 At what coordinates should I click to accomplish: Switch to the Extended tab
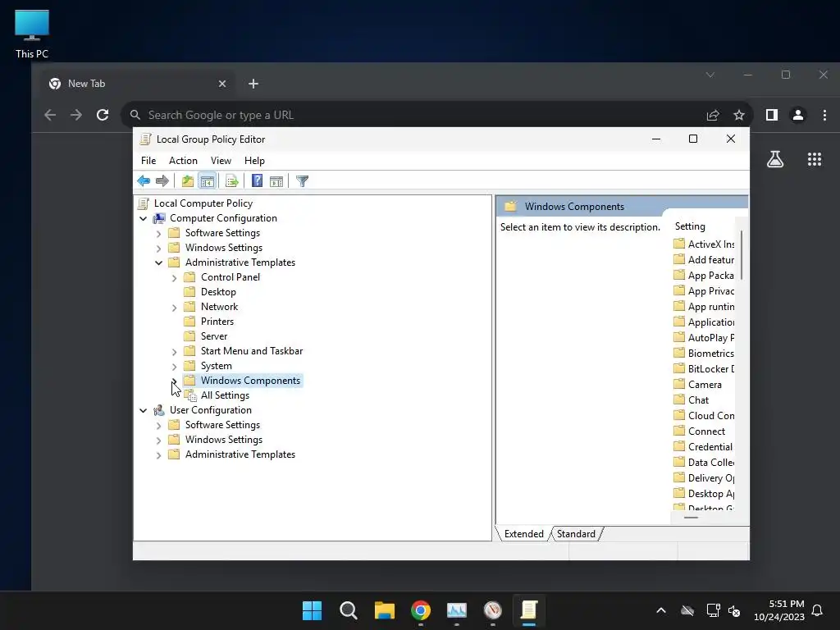(524, 533)
